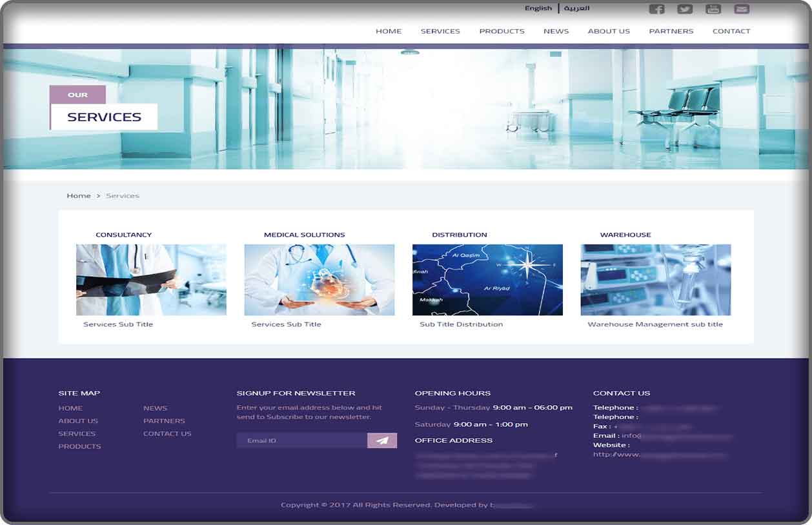Open the Warehouse service image

click(x=655, y=280)
